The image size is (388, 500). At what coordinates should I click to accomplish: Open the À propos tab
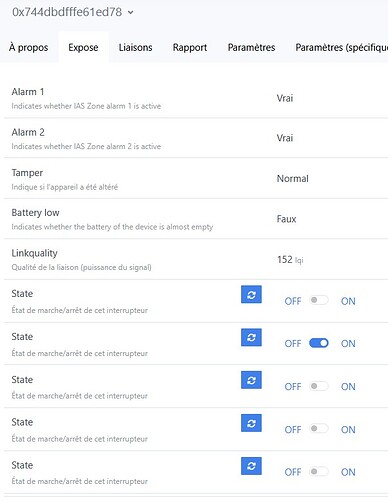pos(29,47)
